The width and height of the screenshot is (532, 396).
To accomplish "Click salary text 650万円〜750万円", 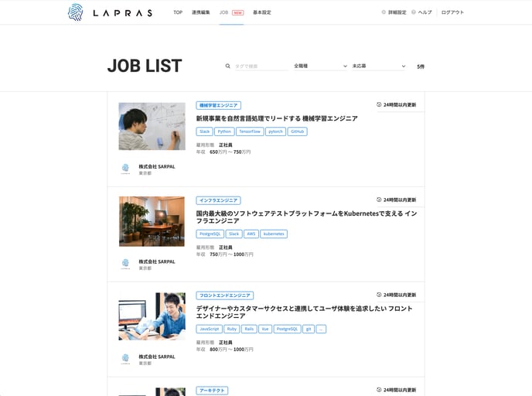I will pos(230,152).
